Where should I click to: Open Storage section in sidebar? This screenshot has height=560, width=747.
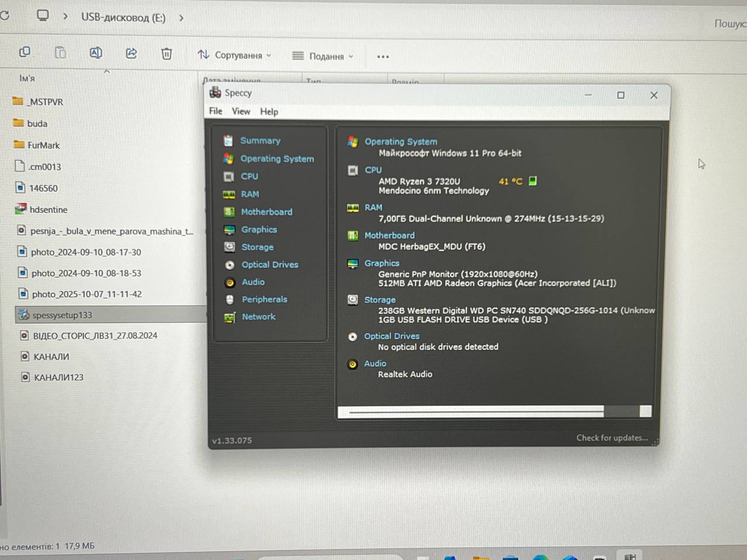(x=257, y=247)
